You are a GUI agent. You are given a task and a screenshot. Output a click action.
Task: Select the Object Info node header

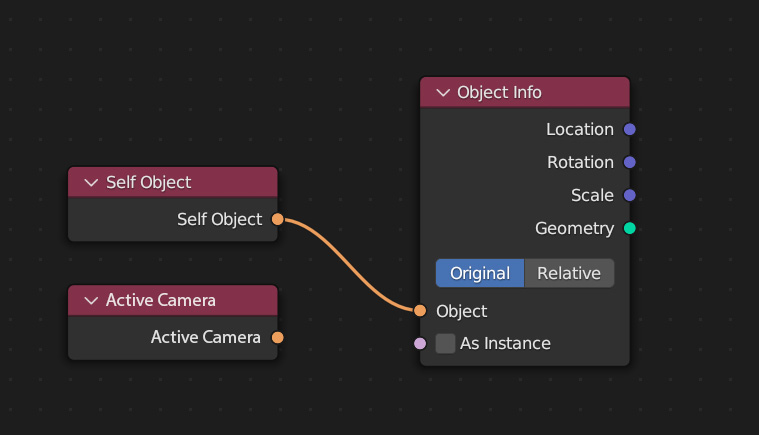click(x=525, y=92)
